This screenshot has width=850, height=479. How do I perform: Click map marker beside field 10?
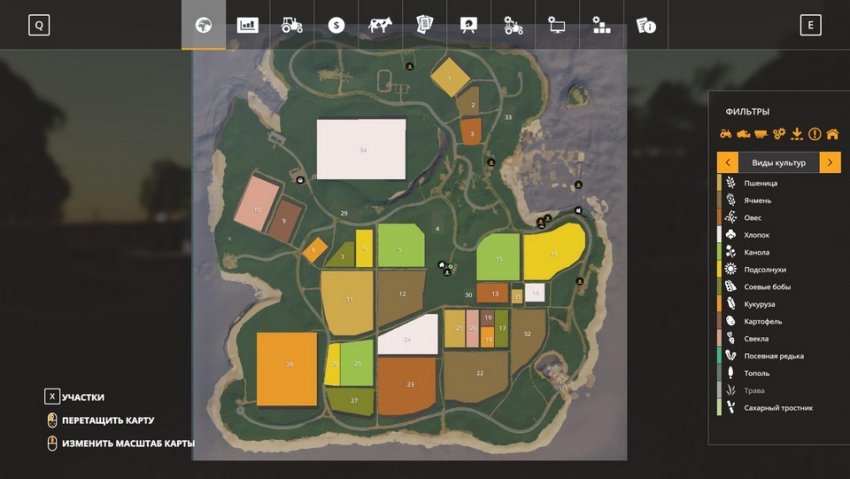[300, 179]
